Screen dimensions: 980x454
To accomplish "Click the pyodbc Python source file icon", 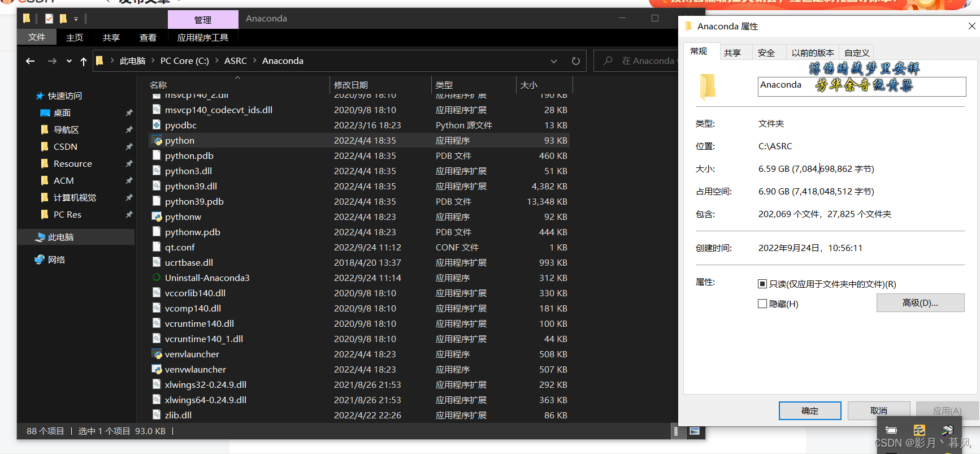I will (157, 125).
